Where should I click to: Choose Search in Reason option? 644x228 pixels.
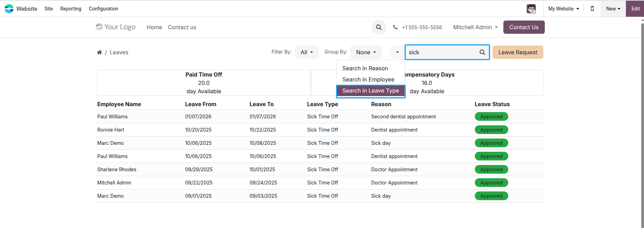370,68
